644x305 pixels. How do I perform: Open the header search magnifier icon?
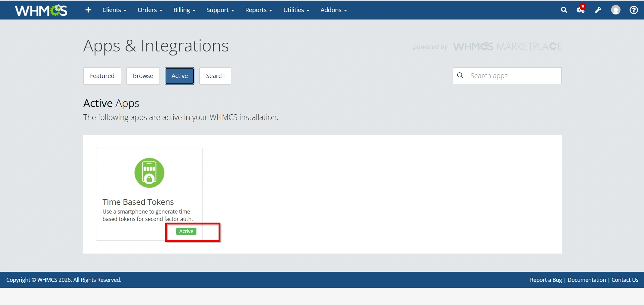564,10
